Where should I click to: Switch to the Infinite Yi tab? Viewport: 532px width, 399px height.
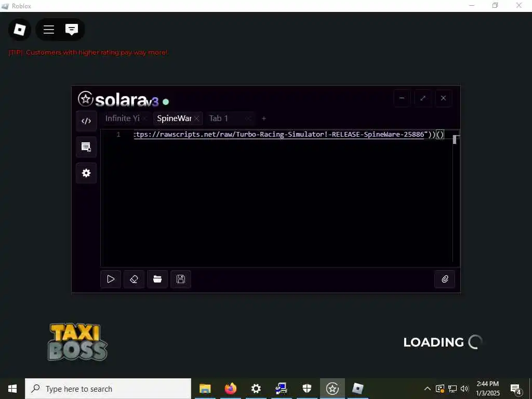[122, 118]
